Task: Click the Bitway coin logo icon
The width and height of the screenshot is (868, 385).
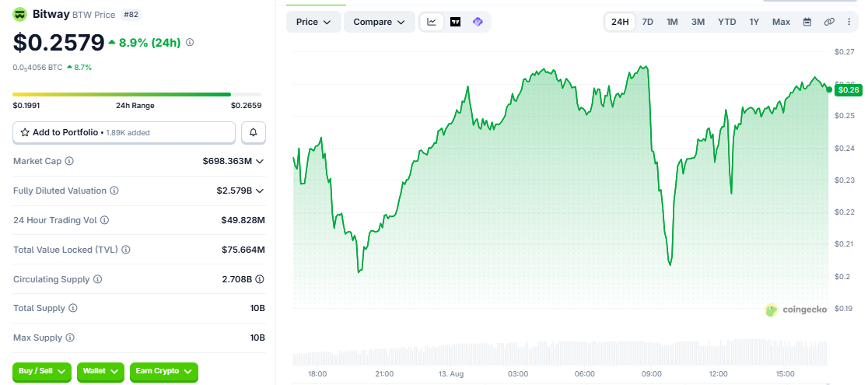Action: pos(20,15)
